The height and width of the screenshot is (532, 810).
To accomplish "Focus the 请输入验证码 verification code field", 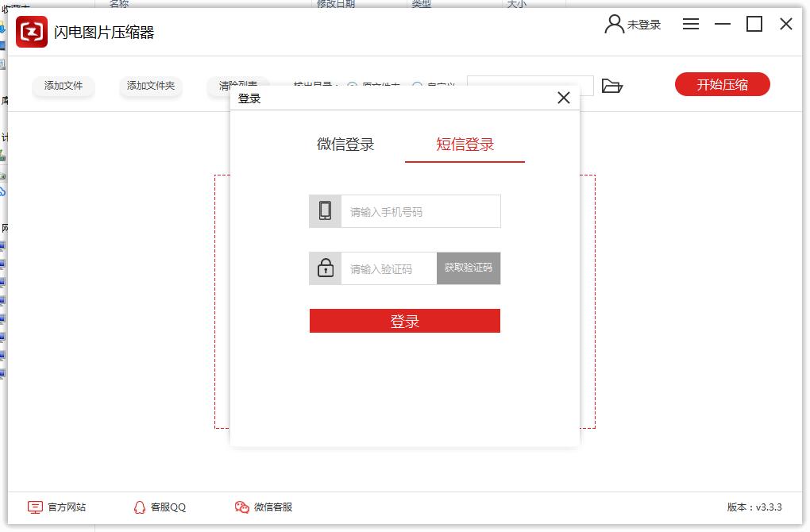I will tap(388, 269).
